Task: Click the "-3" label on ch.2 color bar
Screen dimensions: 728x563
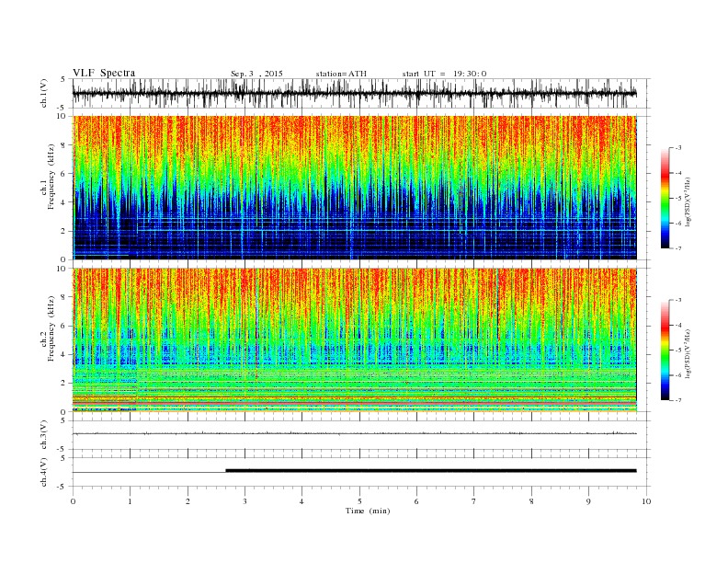Action: tap(677, 300)
